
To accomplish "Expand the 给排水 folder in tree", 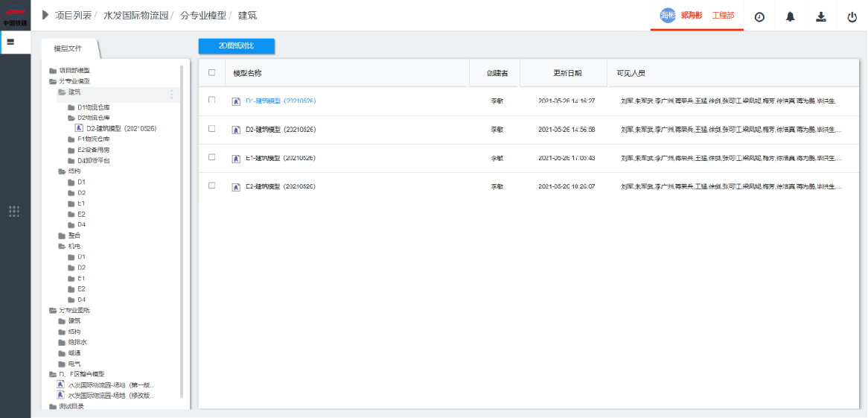I will (63, 342).
